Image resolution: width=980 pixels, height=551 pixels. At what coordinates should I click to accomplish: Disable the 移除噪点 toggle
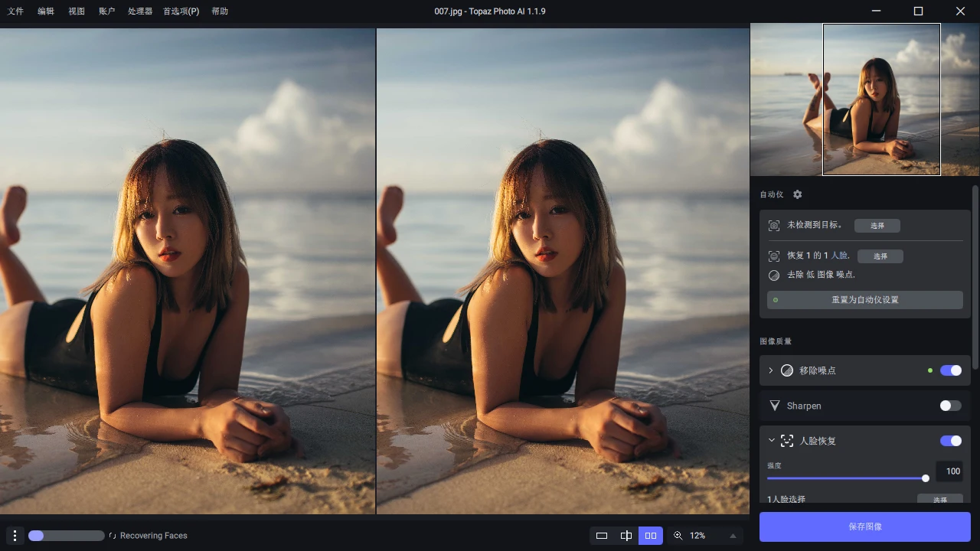coord(950,370)
